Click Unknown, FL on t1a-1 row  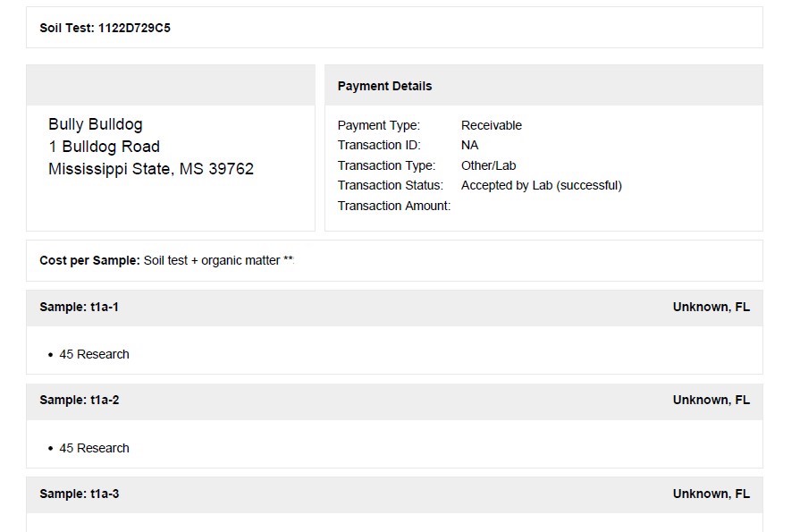coord(712,307)
